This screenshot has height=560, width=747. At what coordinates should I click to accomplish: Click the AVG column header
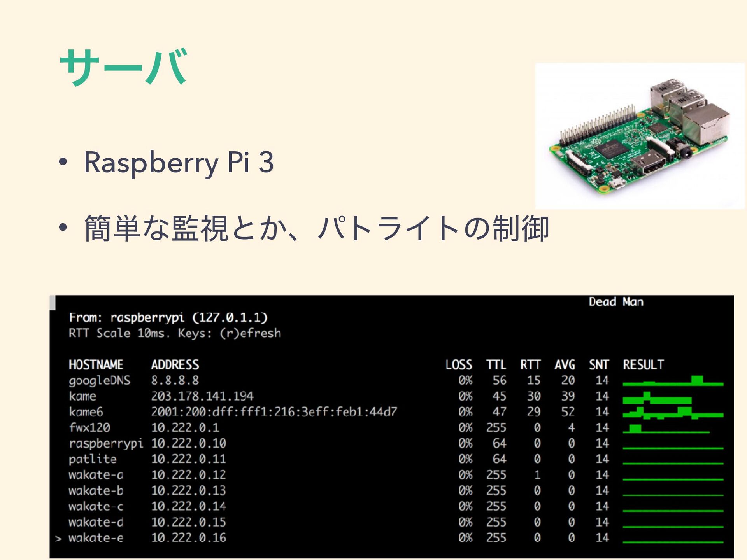(x=565, y=364)
